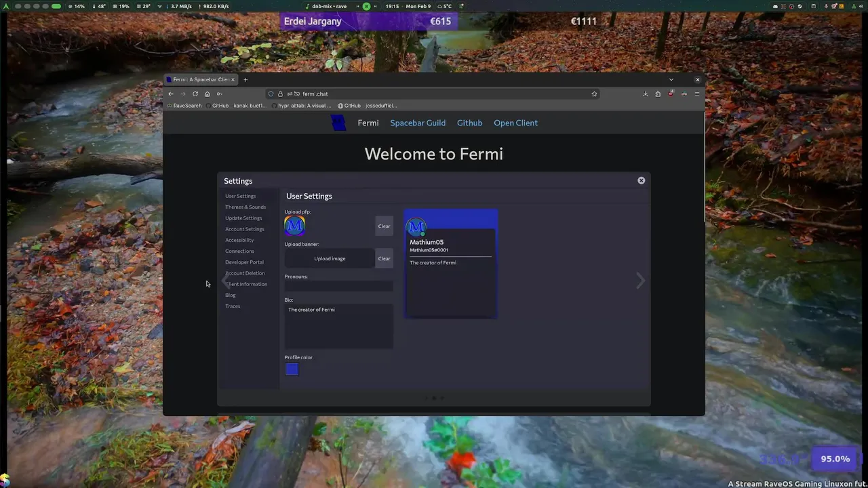Open the Spacebar Guild link
The width and height of the screenshot is (868, 488).
[x=418, y=123]
